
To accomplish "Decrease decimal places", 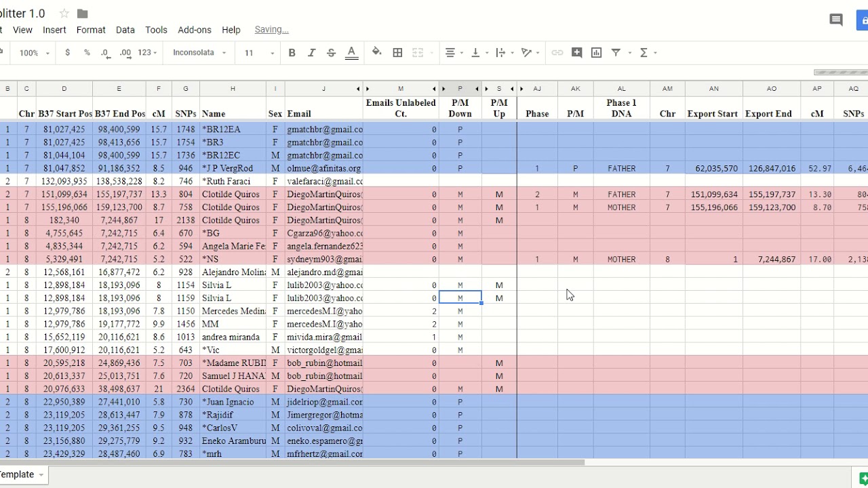I will point(105,52).
